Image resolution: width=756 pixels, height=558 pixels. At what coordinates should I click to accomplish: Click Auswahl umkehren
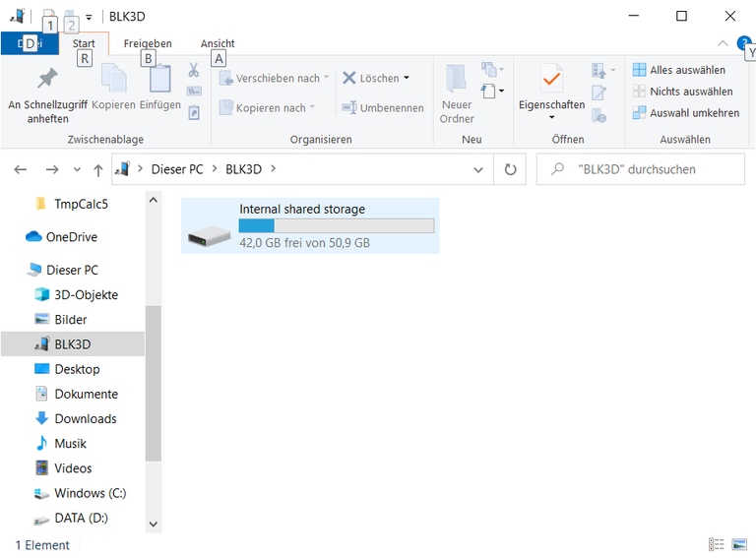click(693, 113)
